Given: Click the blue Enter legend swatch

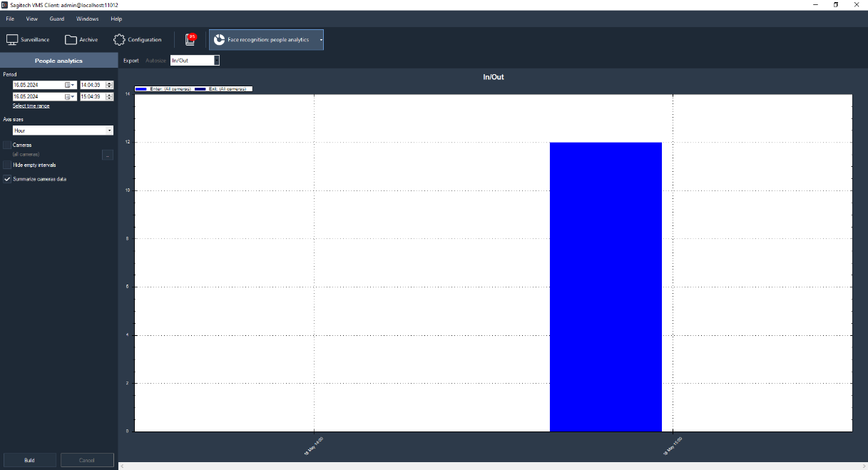Looking at the screenshot, I should 141,89.
